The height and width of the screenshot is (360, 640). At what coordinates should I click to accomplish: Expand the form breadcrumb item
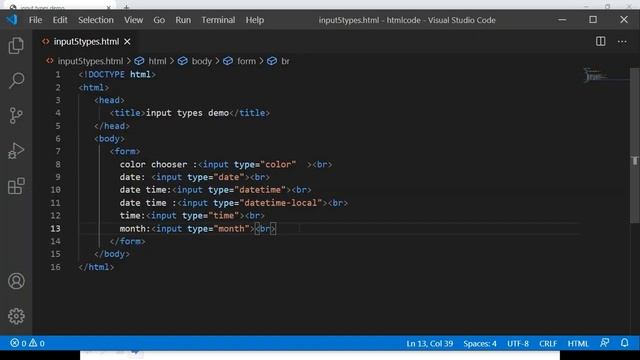point(246,61)
